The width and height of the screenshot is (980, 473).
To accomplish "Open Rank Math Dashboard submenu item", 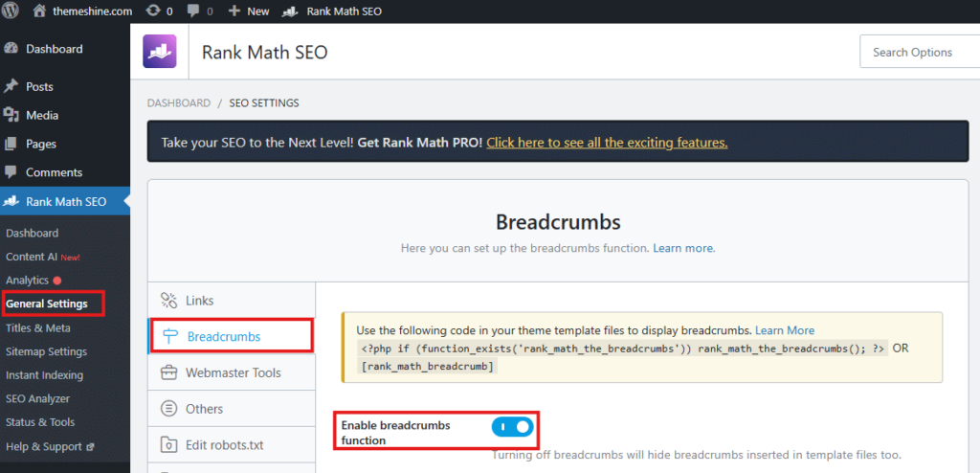I will point(32,234).
